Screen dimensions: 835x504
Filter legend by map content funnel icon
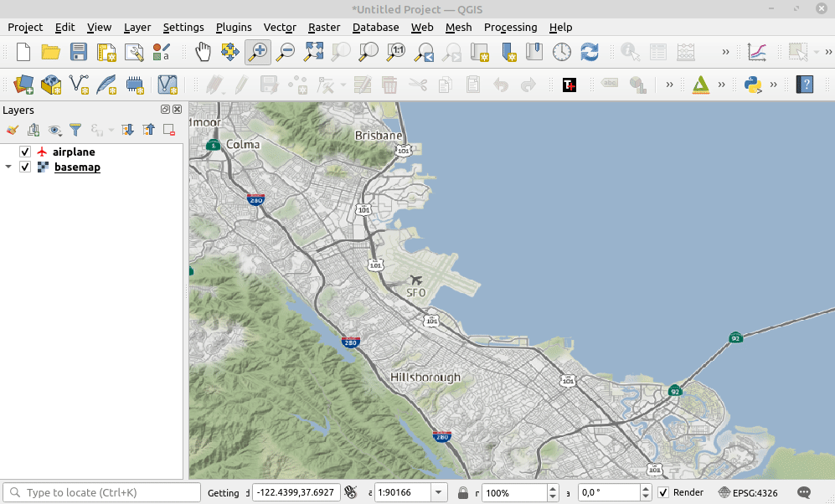pyautogui.click(x=75, y=130)
